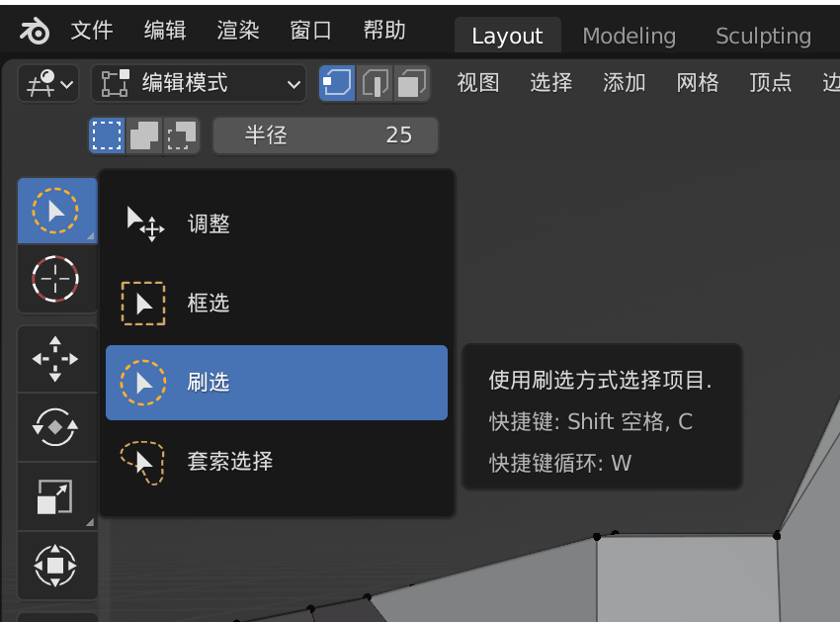Click the Blender logo icon
This screenshot has height=622, width=840.
click(35, 31)
